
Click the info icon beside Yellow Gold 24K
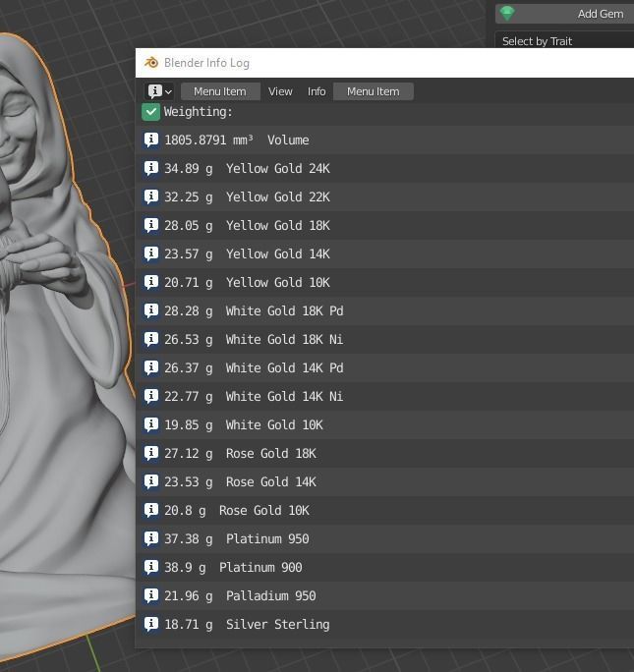click(x=151, y=168)
